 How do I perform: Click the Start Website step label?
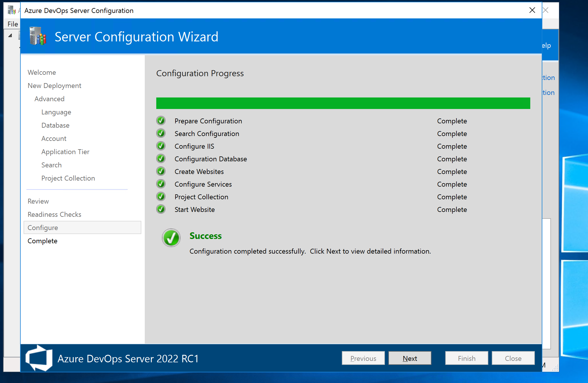[x=195, y=210]
